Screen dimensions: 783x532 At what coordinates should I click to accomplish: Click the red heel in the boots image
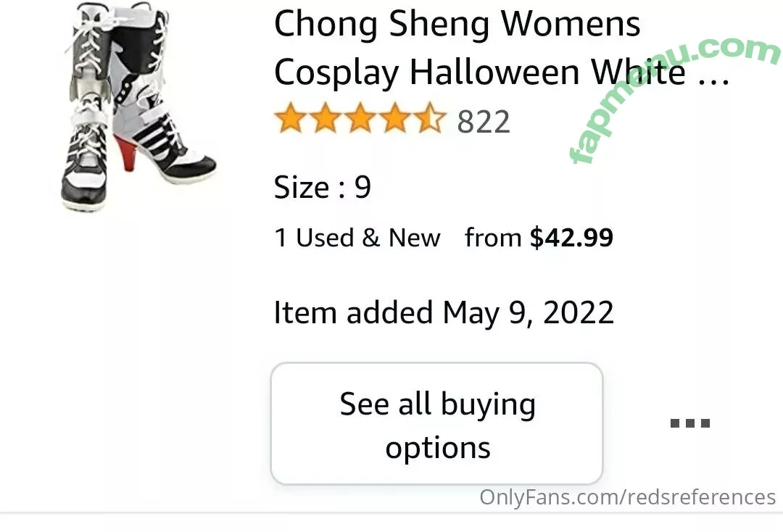tap(128, 151)
